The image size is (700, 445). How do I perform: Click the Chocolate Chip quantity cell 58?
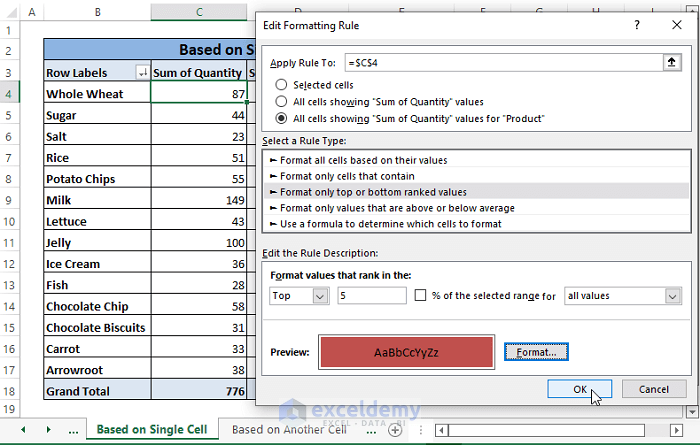point(199,306)
